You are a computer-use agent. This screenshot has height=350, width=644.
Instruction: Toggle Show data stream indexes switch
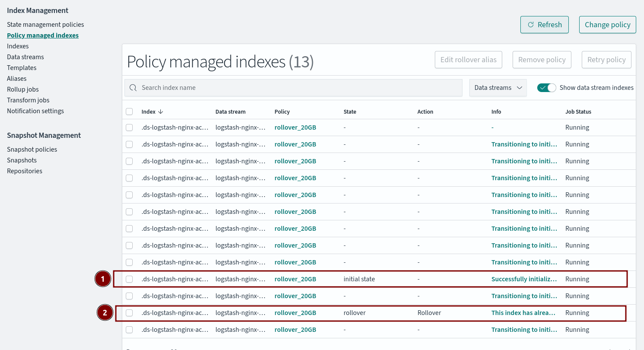click(x=546, y=88)
